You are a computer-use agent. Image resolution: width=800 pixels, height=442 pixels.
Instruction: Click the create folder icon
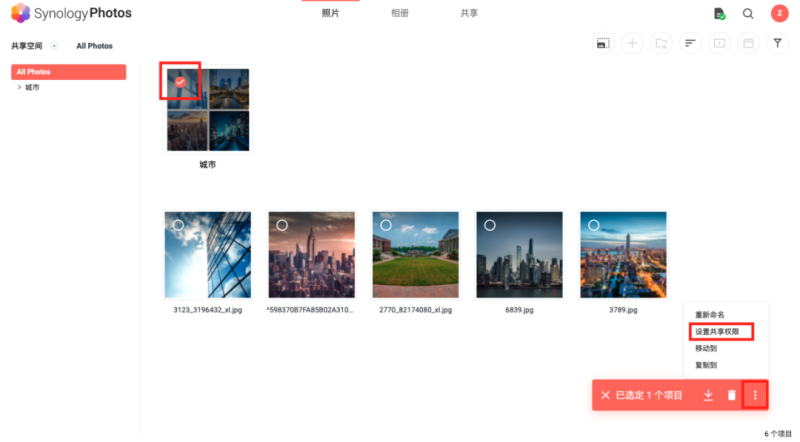click(x=661, y=43)
